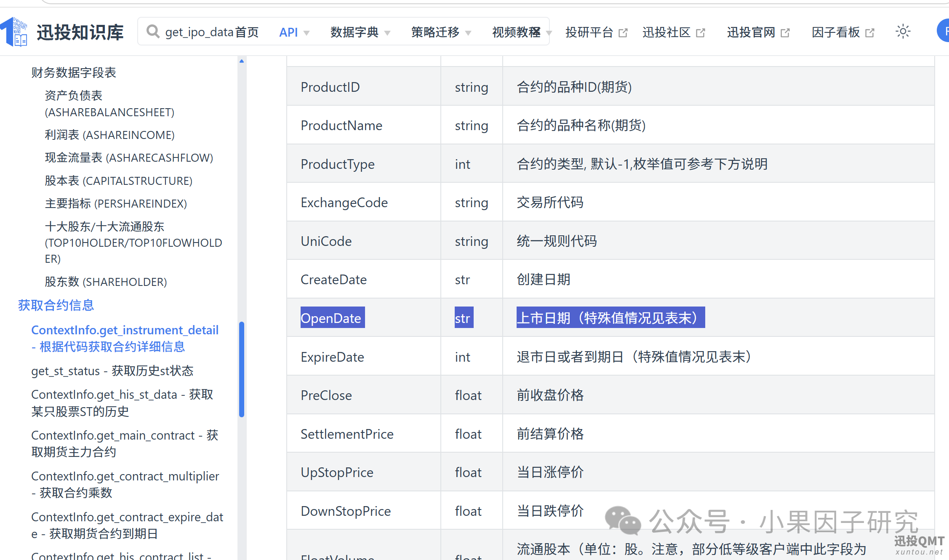Open the 投研平台 link
This screenshot has height=560, width=949.
589,32
